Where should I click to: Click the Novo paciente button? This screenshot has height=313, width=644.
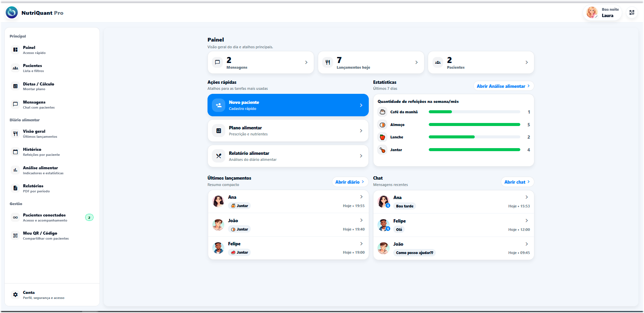click(288, 105)
